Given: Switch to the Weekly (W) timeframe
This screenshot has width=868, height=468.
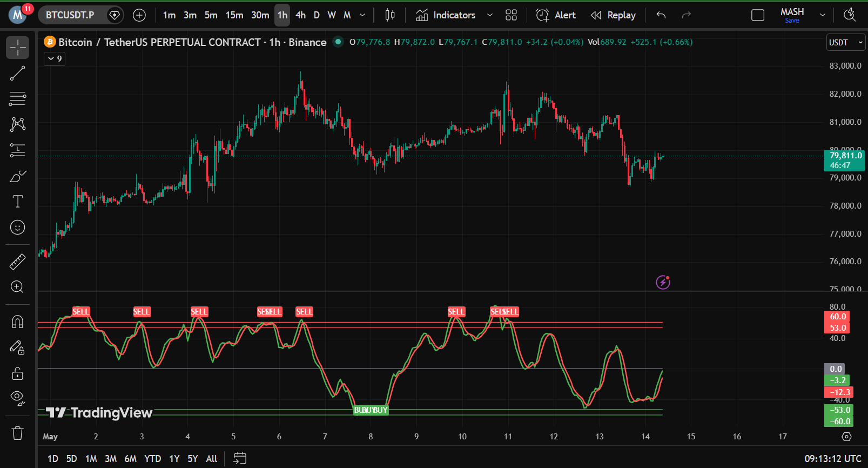Looking at the screenshot, I should pyautogui.click(x=332, y=15).
